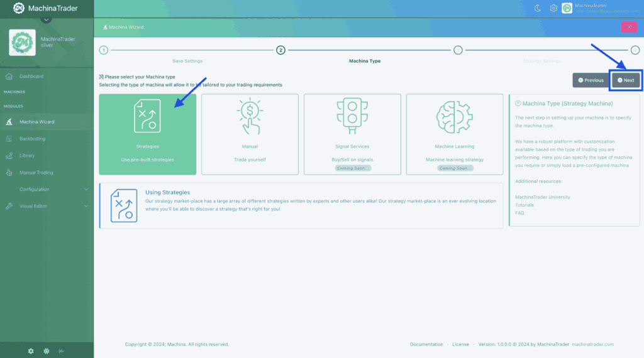Click second gear icon in sidebar footer

tap(47, 351)
